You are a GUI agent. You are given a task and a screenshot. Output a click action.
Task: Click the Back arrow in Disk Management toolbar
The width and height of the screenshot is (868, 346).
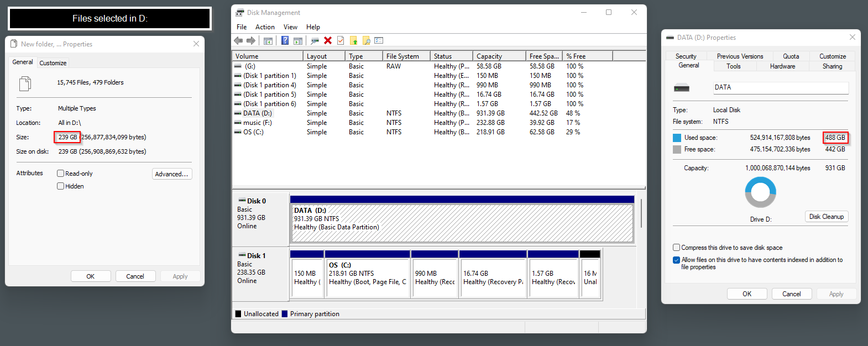pyautogui.click(x=238, y=40)
